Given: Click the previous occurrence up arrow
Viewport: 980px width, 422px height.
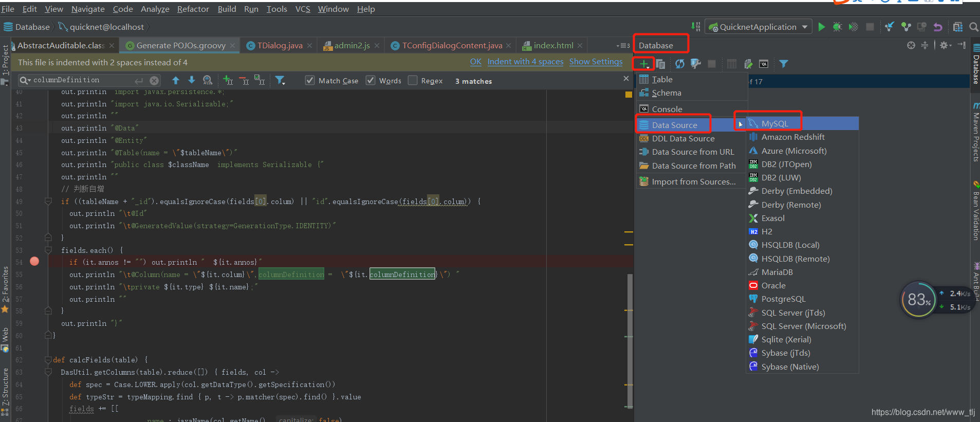Looking at the screenshot, I should pyautogui.click(x=176, y=80).
